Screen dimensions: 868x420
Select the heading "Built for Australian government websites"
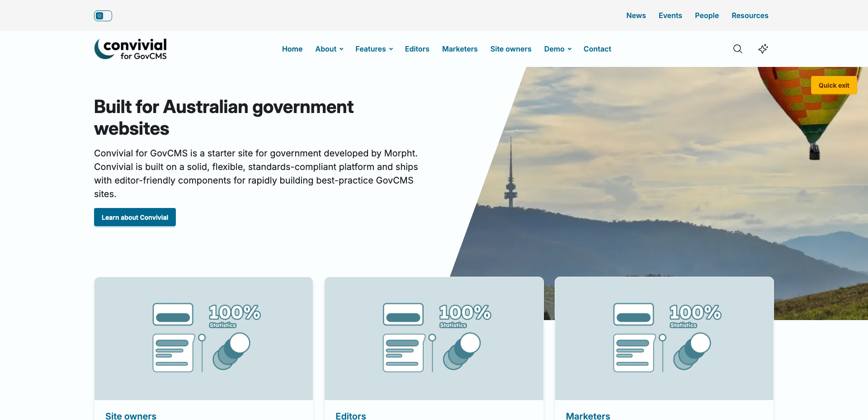pyautogui.click(x=224, y=118)
